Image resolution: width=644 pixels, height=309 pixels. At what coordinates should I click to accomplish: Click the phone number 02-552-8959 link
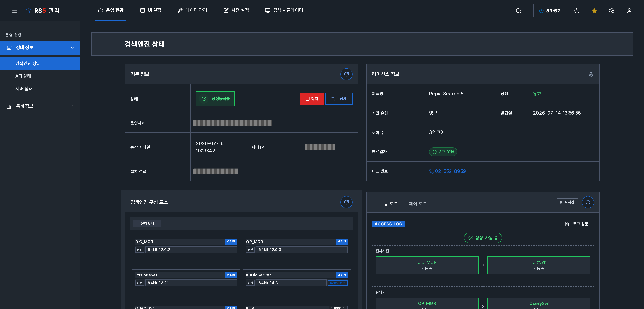point(450,171)
